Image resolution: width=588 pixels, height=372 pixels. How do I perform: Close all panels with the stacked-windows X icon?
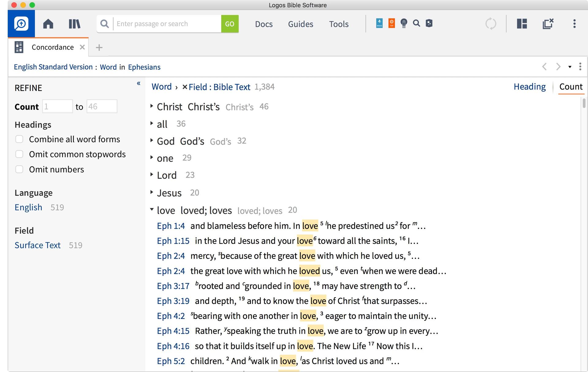pyautogui.click(x=548, y=24)
